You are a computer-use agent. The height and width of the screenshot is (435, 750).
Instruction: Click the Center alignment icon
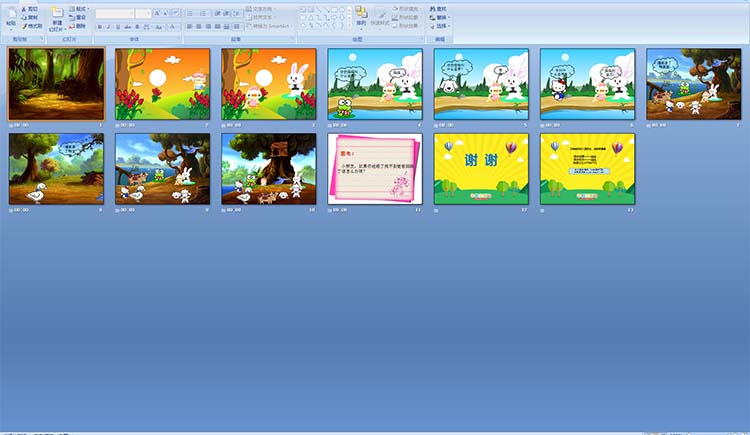199,26
